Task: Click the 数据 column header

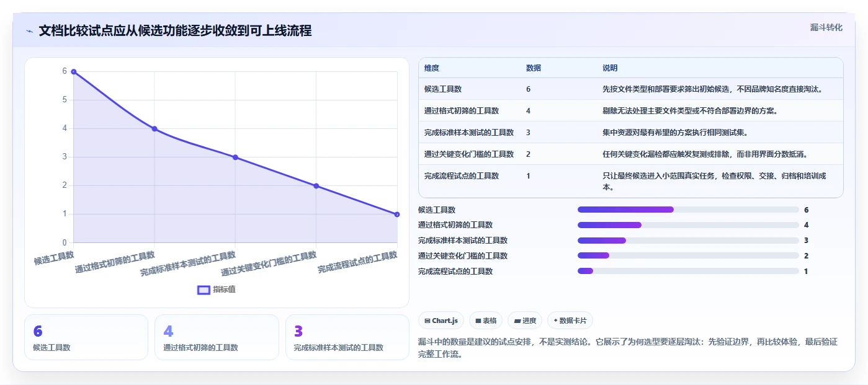Action: pos(534,68)
